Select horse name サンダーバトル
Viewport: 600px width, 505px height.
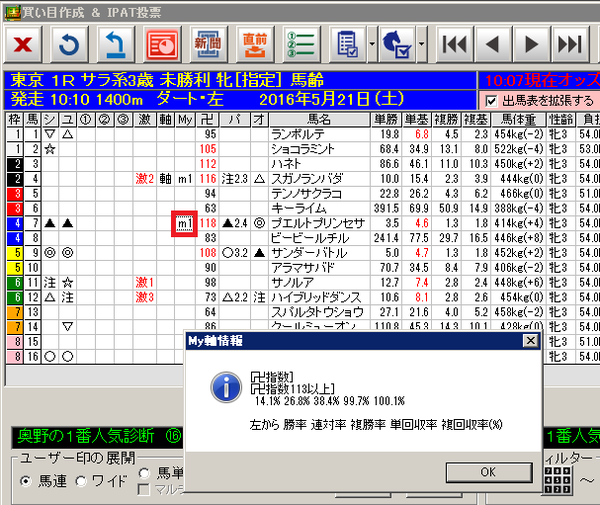(x=309, y=253)
